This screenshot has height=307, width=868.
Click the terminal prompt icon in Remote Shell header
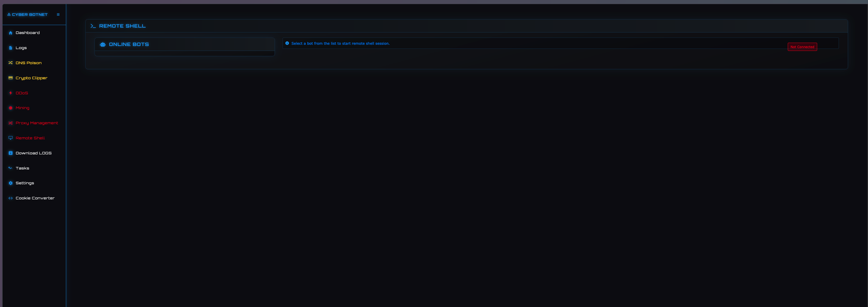[x=93, y=26]
